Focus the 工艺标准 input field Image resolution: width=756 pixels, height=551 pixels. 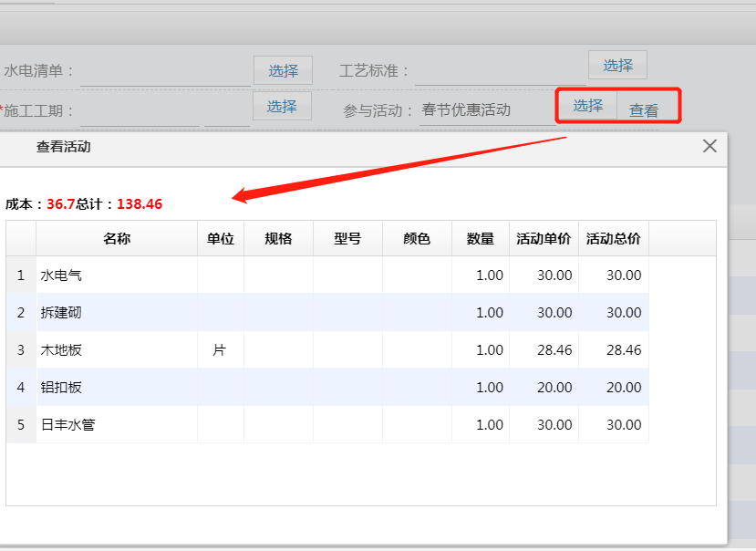click(500, 71)
